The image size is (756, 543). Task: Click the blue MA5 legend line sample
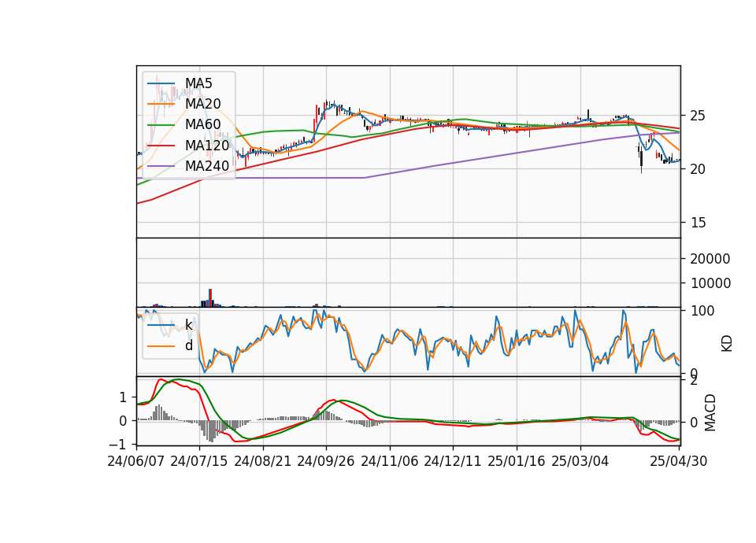(161, 83)
